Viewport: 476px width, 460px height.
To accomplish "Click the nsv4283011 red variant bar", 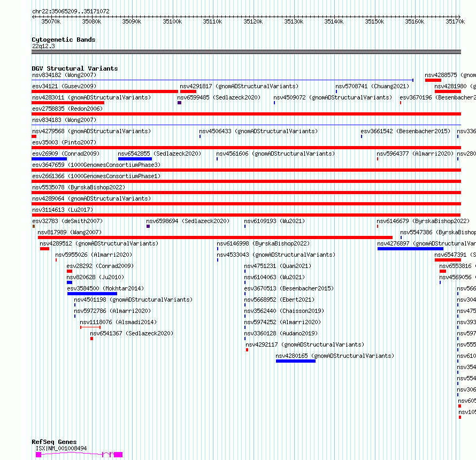I will coord(68,103).
